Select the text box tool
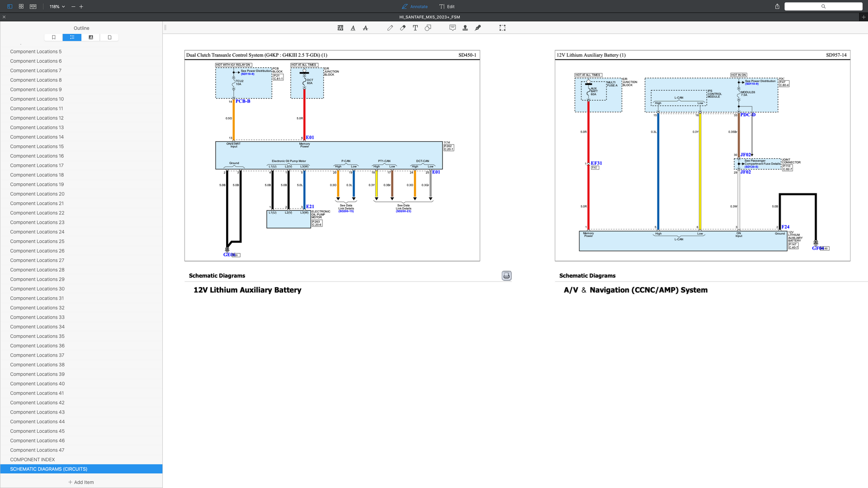 coord(415,28)
